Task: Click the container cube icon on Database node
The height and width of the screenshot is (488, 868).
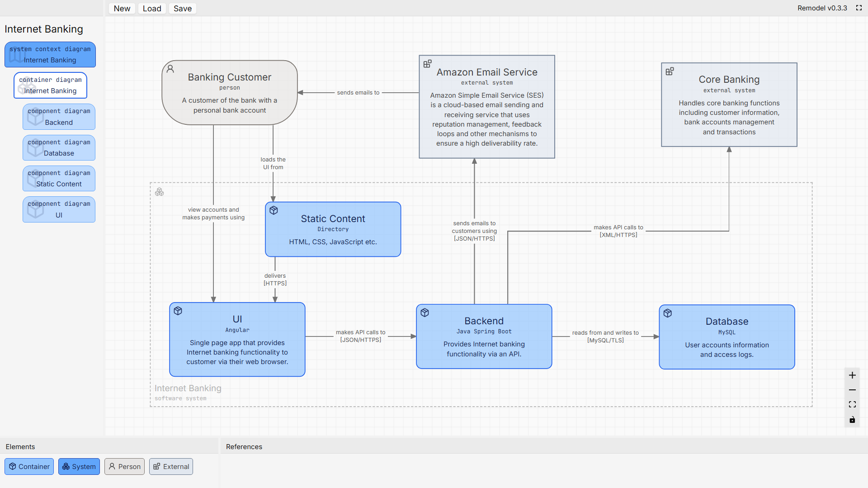Action: (x=668, y=313)
